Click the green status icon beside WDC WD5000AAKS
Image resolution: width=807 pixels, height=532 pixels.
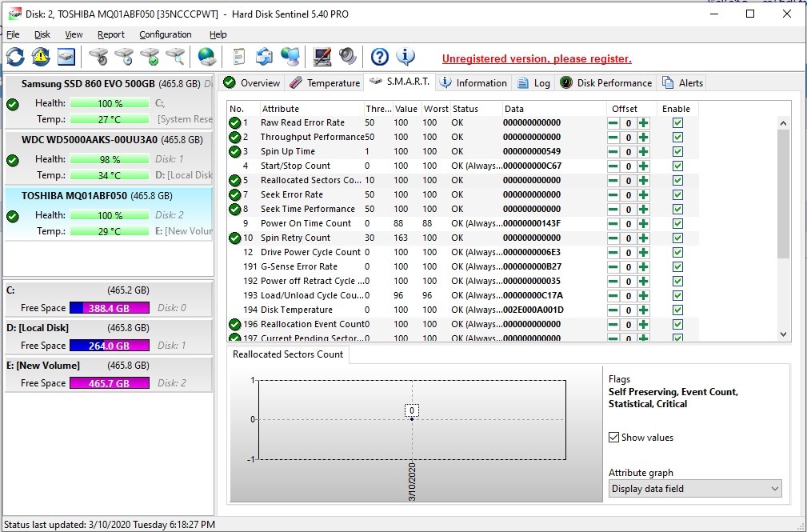[x=13, y=161]
